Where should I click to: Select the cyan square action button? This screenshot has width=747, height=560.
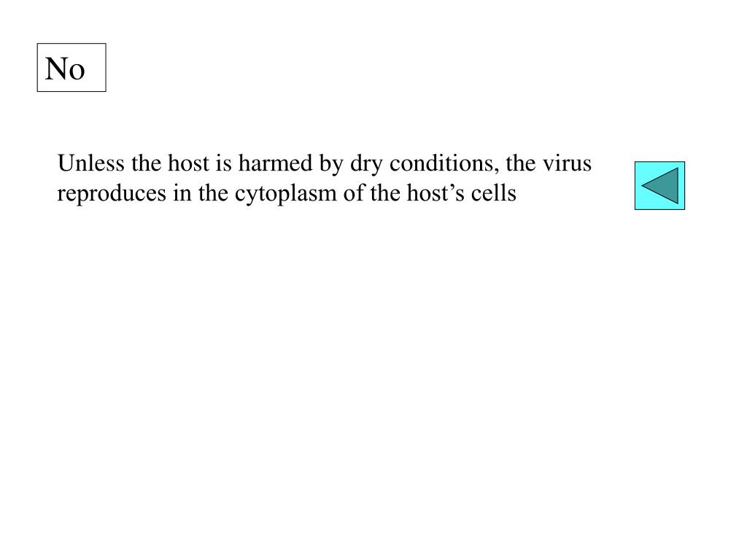point(659,186)
